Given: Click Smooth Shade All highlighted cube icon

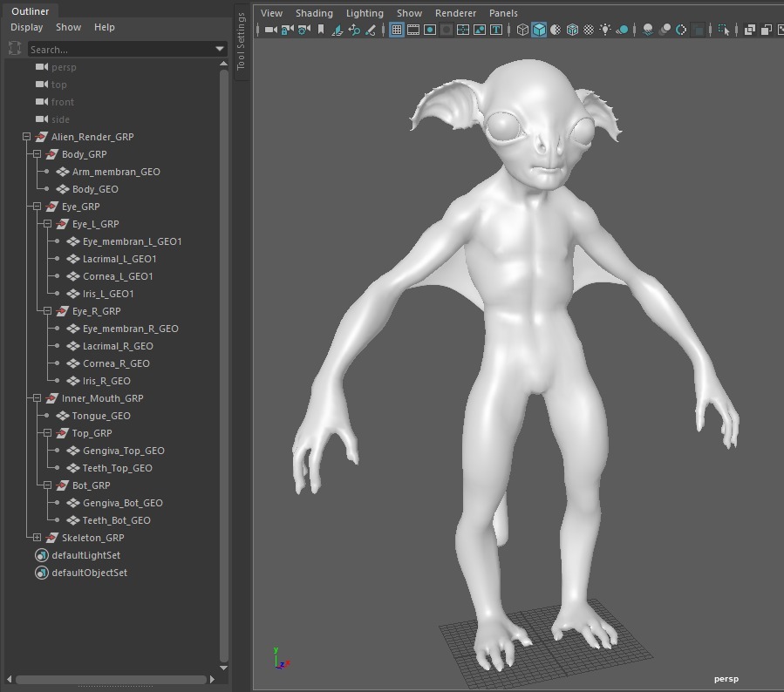Looking at the screenshot, I should pos(539,30).
